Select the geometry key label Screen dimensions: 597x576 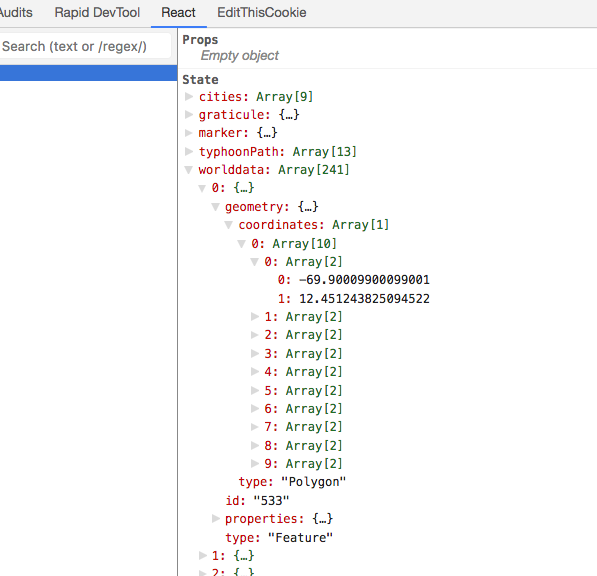pos(257,207)
